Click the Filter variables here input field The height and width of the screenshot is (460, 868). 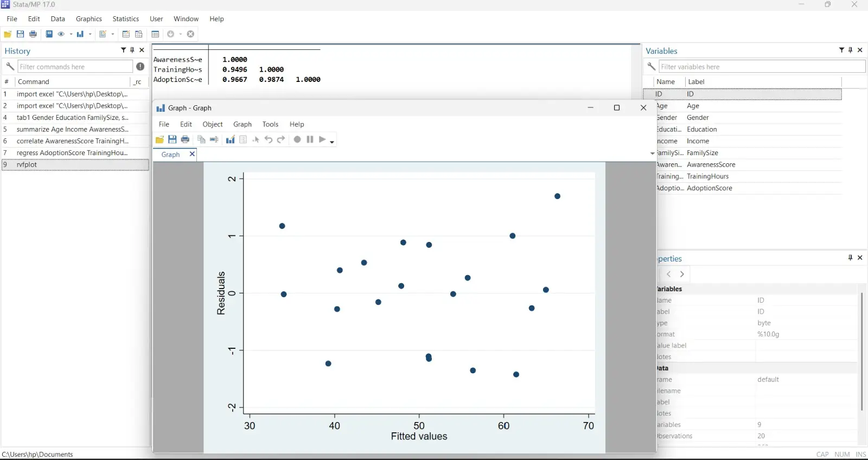click(761, 67)
